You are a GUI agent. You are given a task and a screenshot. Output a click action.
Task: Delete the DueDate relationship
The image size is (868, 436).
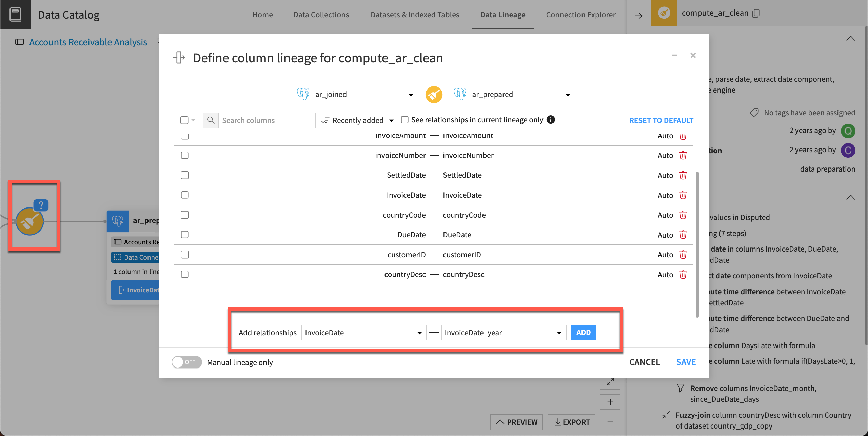coord(683,235)
